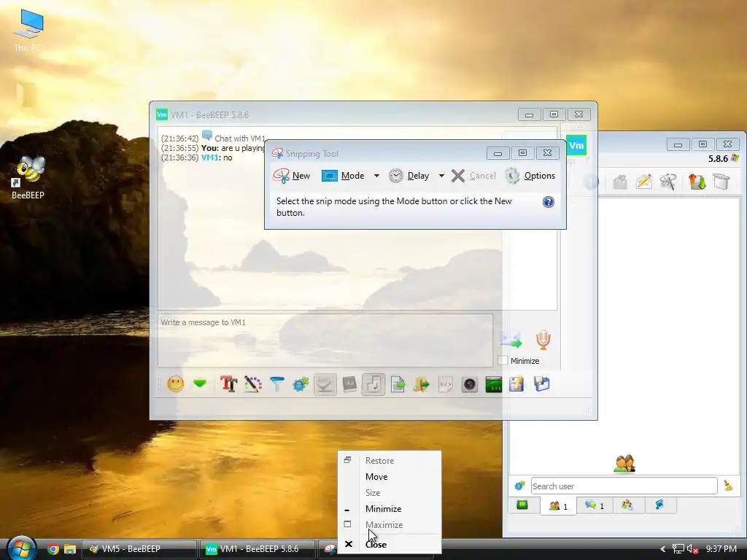Open the emoticon smiley picker in chat toolbar
747x560 pixels.
[175, 384]
